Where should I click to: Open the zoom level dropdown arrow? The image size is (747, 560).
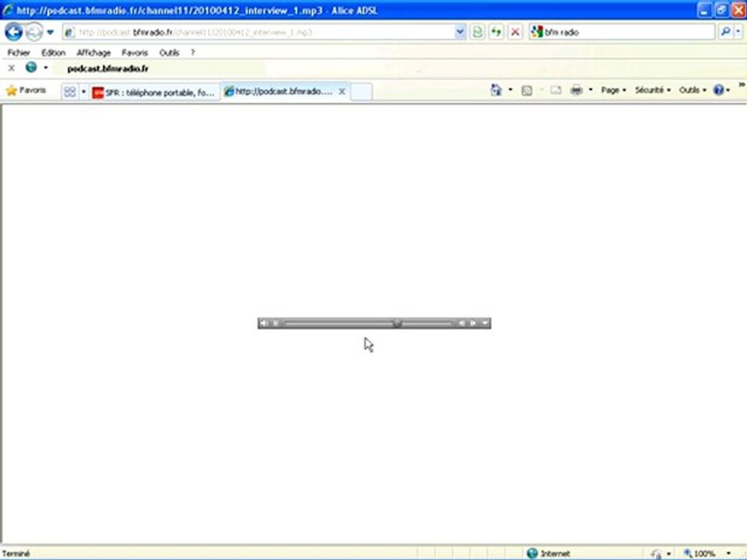(x=729, y=553)
